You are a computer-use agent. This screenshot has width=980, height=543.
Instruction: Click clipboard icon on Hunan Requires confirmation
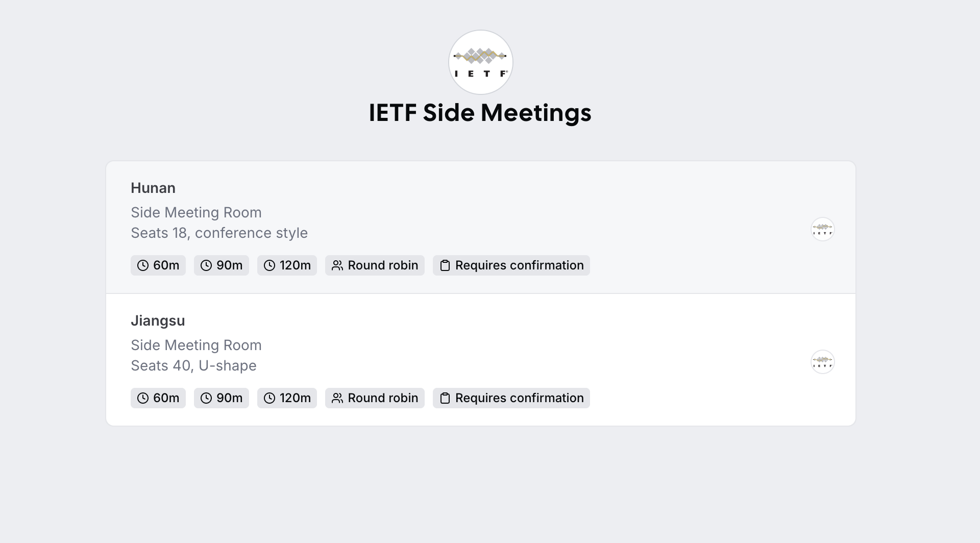445,265
